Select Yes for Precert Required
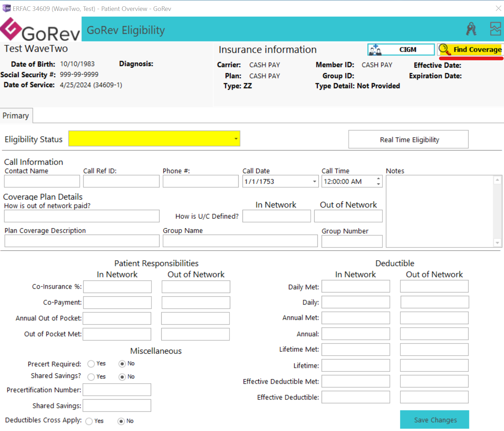 91,364
